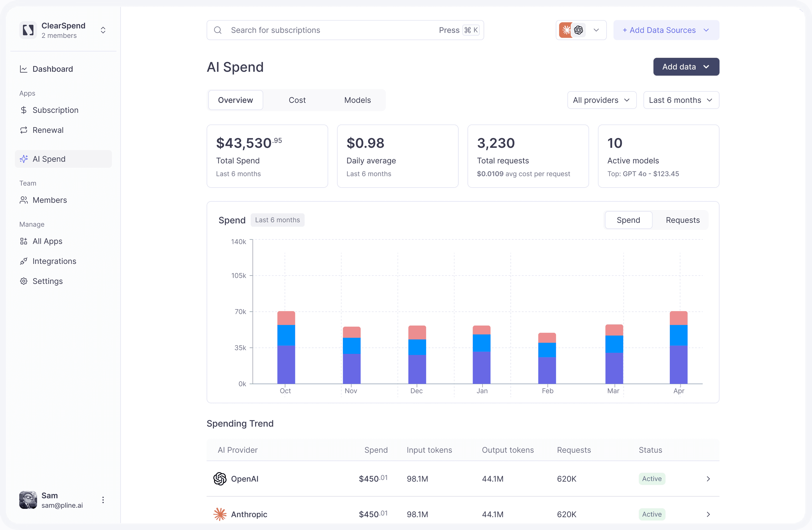Switch to the Models tab
Viewport: 812px width, 530px height.
[x=357, y=100]
